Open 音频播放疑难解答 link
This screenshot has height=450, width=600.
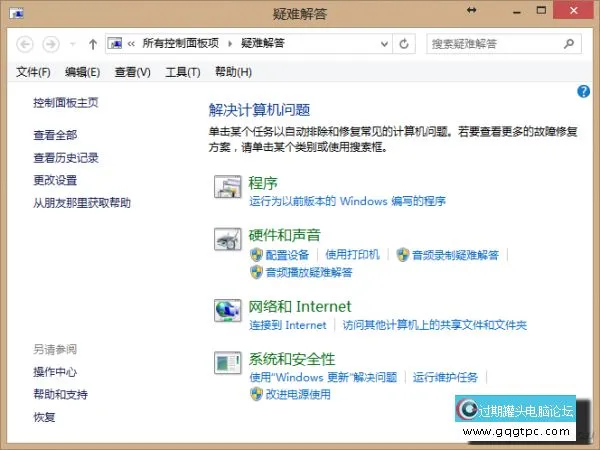[309, 273]
